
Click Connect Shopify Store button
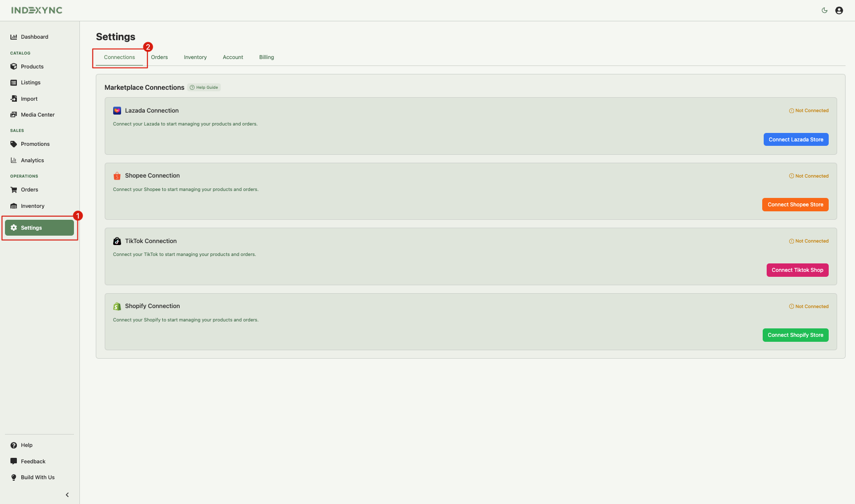point(795,335)
